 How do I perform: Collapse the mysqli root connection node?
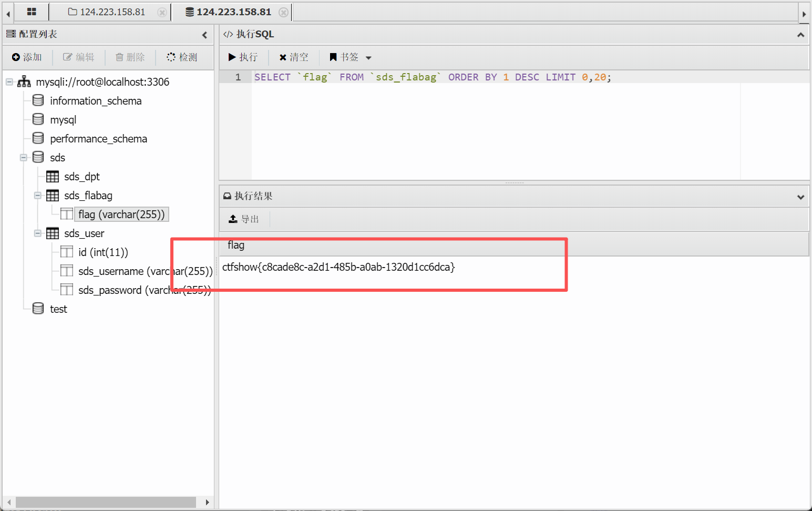pos(9,81)
